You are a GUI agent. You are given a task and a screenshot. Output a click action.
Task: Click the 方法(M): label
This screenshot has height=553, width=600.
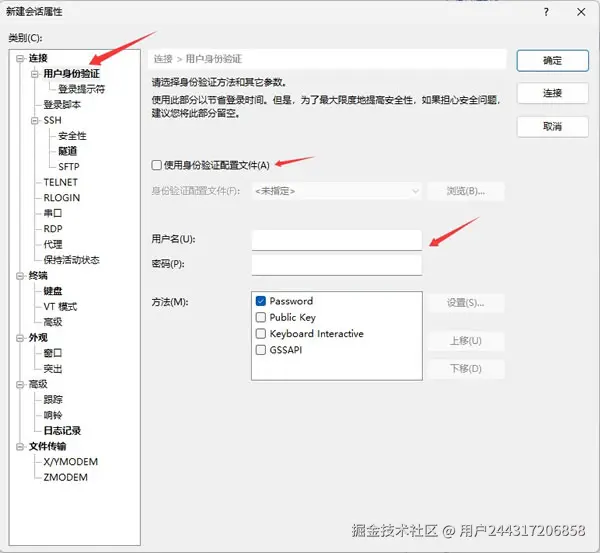[x=170, y=302]
